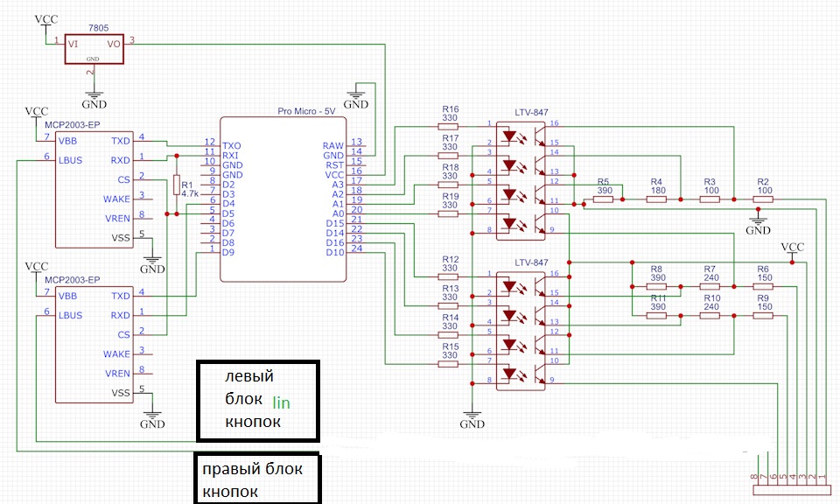Click the GND symbol below the optocoupler LEDs
The width and height of the screenshot is (840, 504).
(472, 420)
